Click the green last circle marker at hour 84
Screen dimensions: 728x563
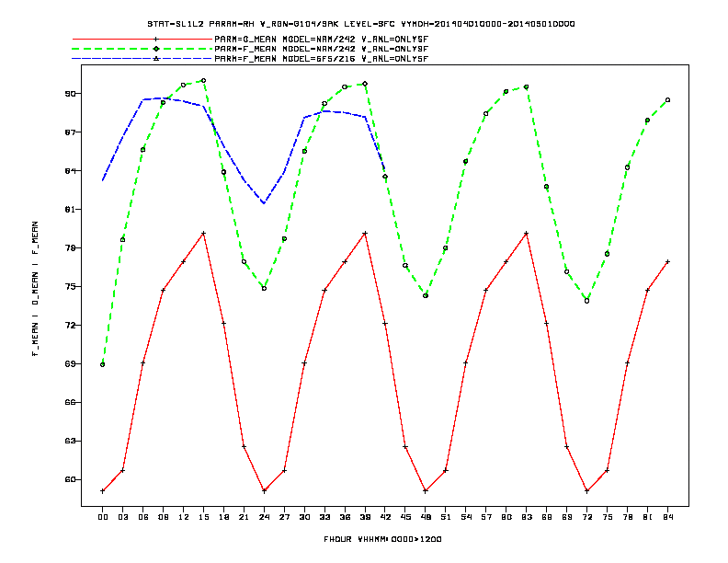(667, 100)
